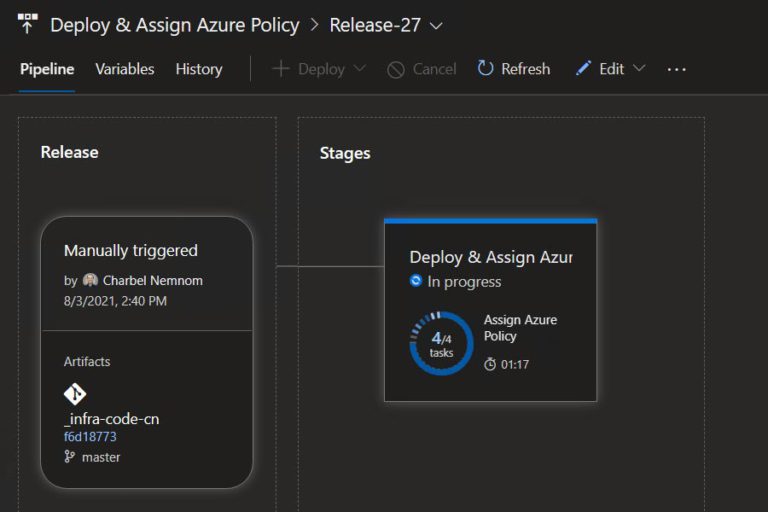
Task: Click the In progress spinner icon
Action: pyautogui.click(x=415, y=281)
